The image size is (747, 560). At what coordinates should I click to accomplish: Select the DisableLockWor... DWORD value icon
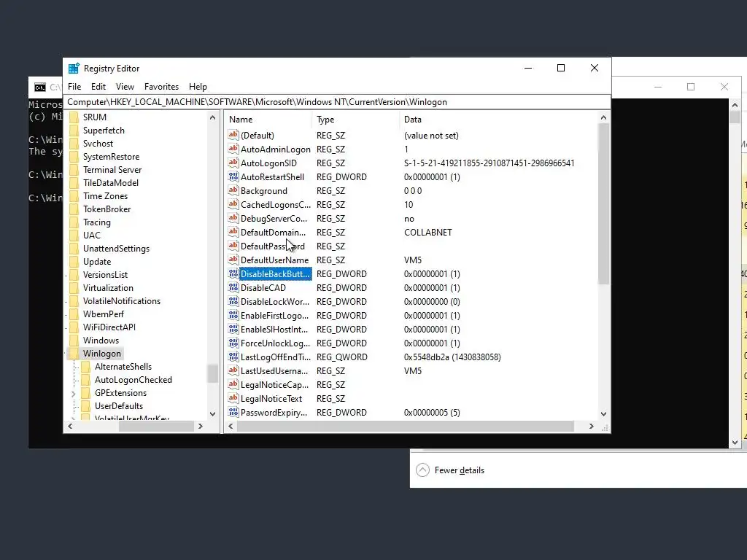233,301
